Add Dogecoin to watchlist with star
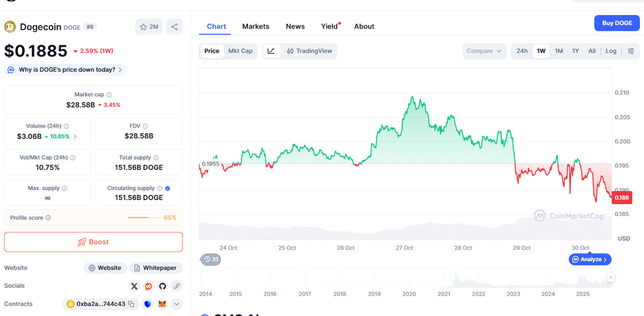Screen dimensions: 644x316 (149, 27)
